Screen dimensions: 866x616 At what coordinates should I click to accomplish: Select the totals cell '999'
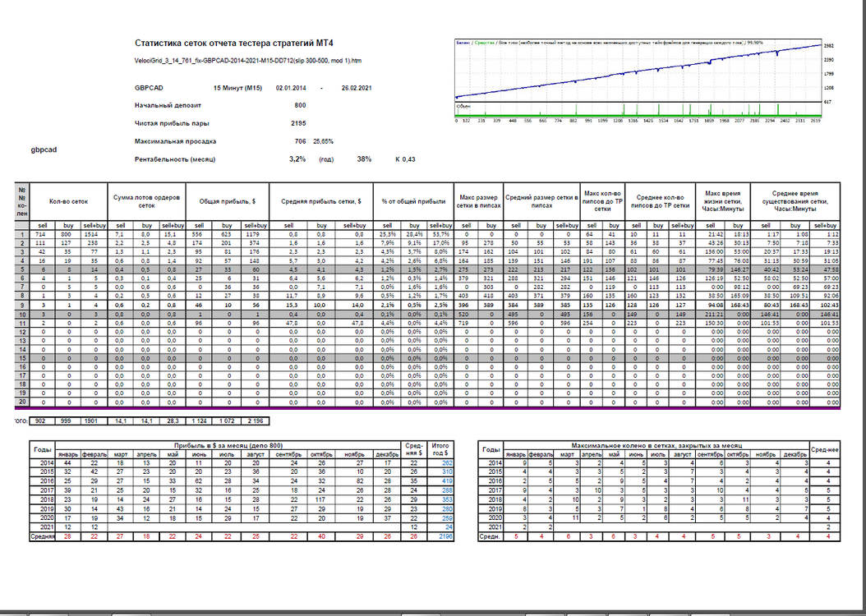67,421
